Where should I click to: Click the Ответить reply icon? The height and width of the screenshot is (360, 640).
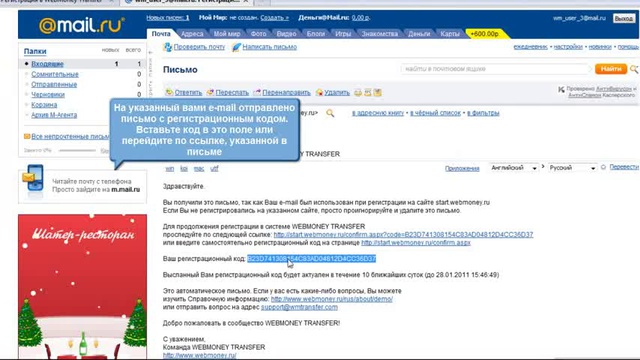(x=169, y=93)
